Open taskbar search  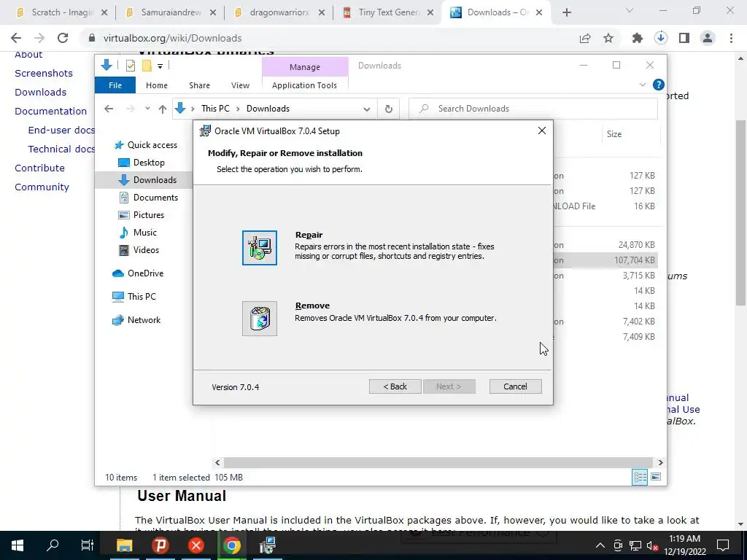point(53,545)
